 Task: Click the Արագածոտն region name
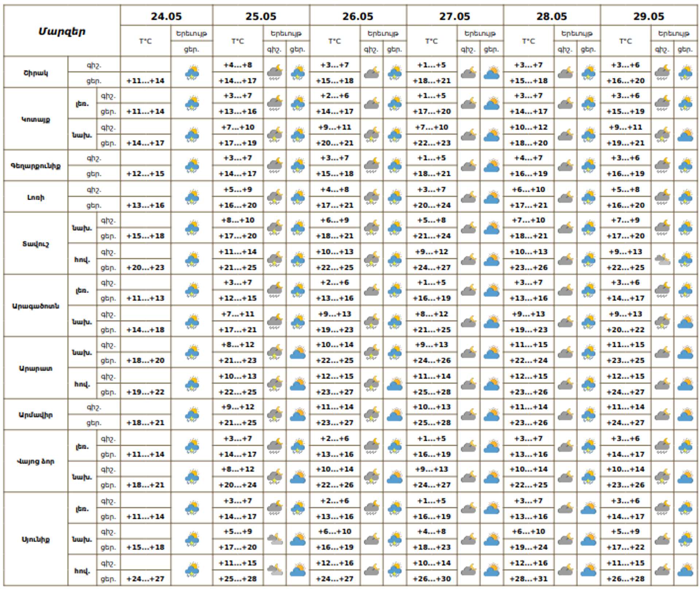click(x=36, y=306)
